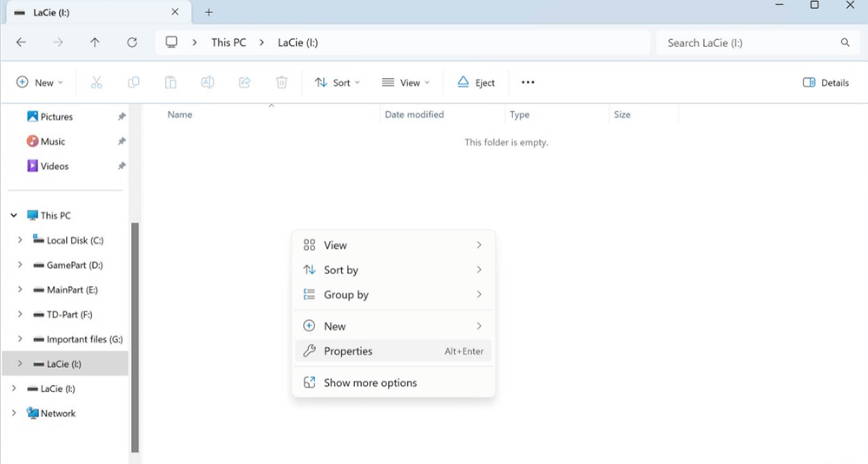Screen dimensions: 868x464
Task: Toggle the Details pane
Action: pyautogui.click(x=826, y=82)
